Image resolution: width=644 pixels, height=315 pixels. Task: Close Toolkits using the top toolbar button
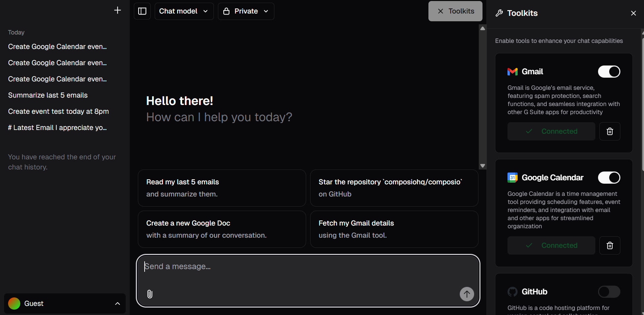[x=455, y=11]
